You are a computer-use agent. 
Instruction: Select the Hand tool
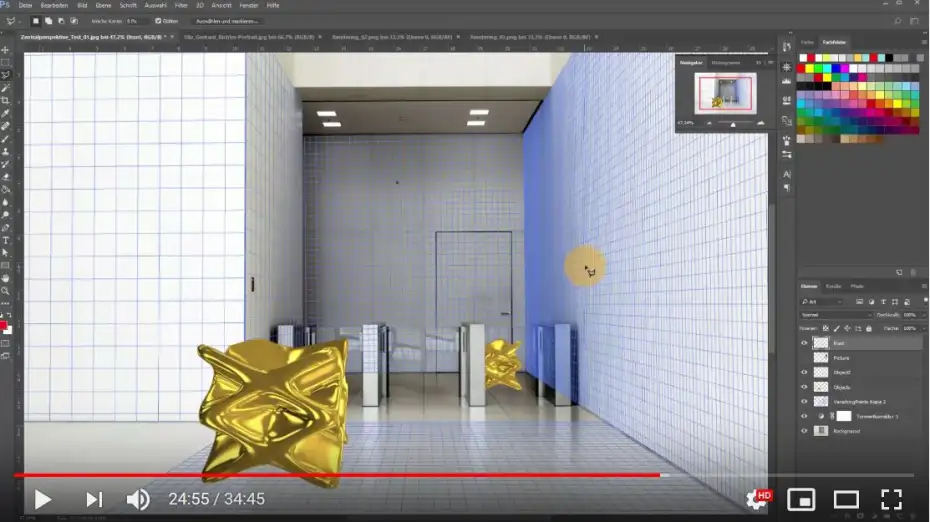click(x=5, y=278)
